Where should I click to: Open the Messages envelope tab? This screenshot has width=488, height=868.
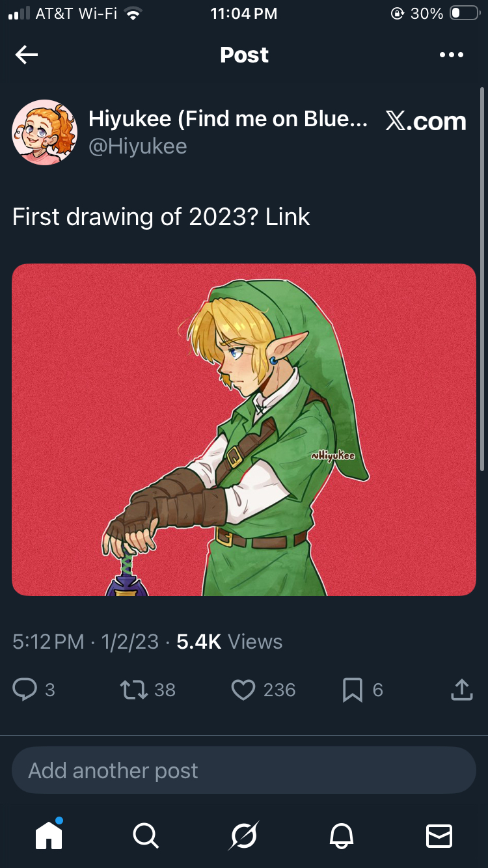(439, 835)
